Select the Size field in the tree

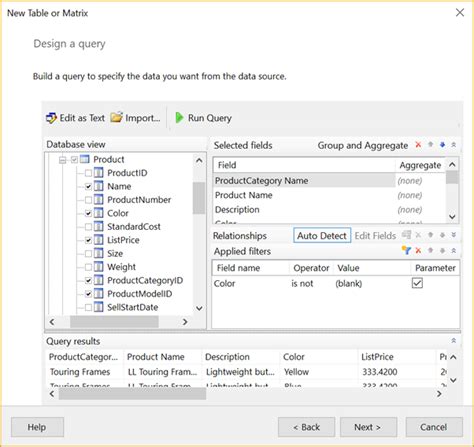115,253
